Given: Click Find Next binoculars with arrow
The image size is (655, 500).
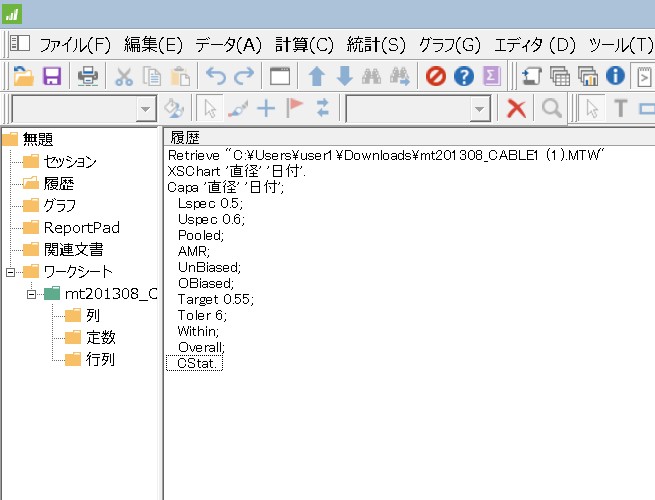Looking at the screenshot, I should coord(400,76).
